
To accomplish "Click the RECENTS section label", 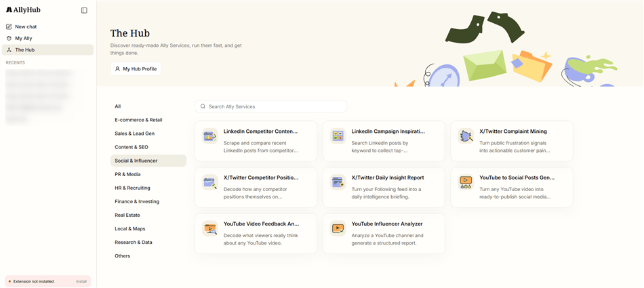I will pos(15,63).
